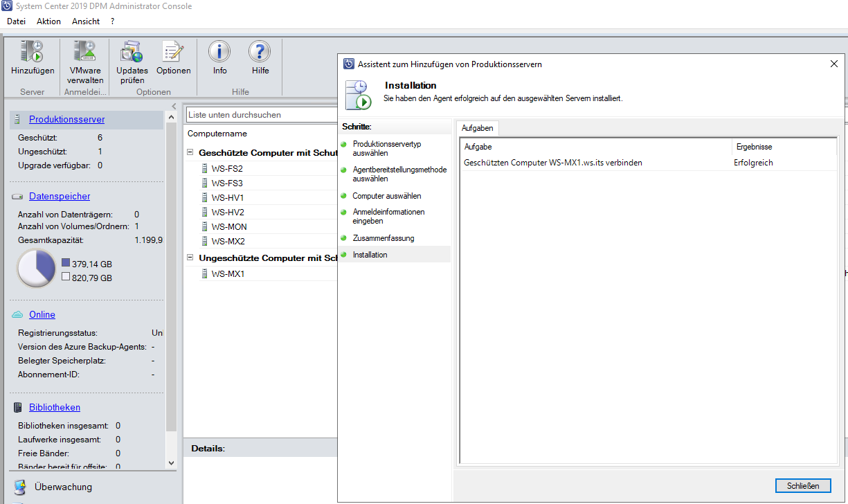Click green bullet beside Computer auswählen
Viewport: 848px width, 504px height.
tap(344, 196)
